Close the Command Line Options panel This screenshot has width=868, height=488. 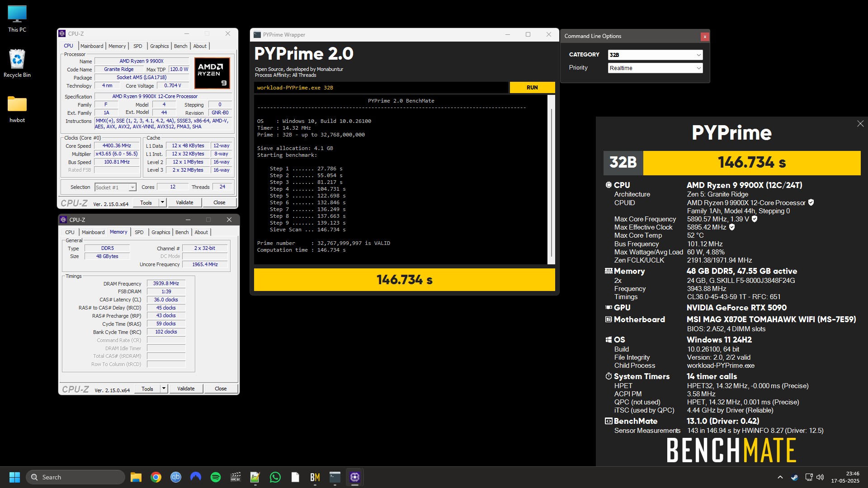(x=704, y=37)
